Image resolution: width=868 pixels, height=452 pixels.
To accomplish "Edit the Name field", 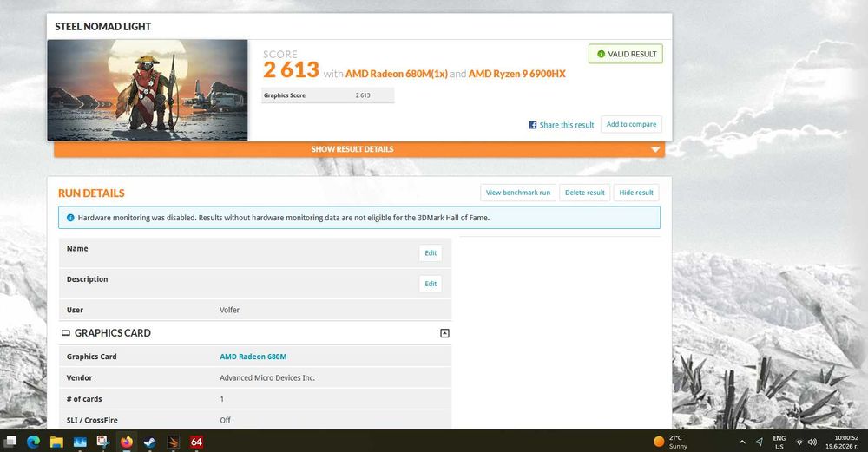I will tap(431, 252).
